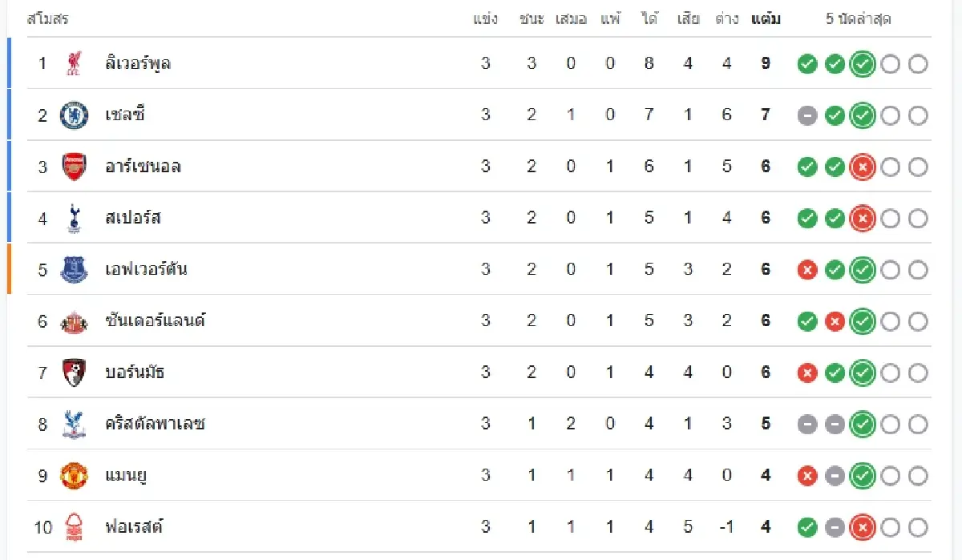Open the ลิเวอร์พูล team link

pos(138,63)
